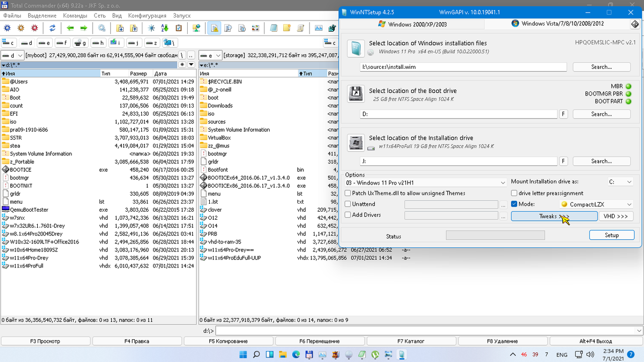The image size is (644, 362).
Task: Click the highlighted warning document toolbar icon
Action: click(214, 28)
